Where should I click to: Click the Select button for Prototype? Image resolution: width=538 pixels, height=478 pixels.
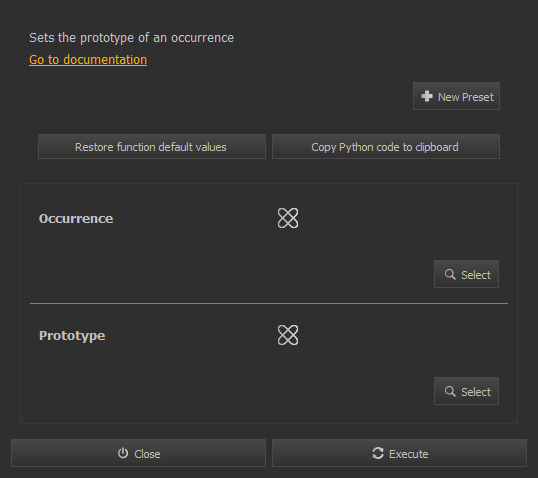coord(466,391)
